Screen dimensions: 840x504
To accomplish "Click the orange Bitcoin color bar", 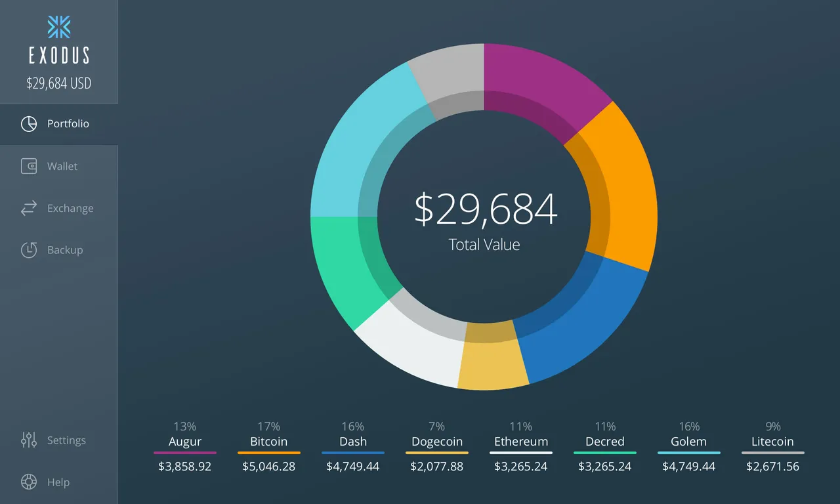I will (269, 453).
